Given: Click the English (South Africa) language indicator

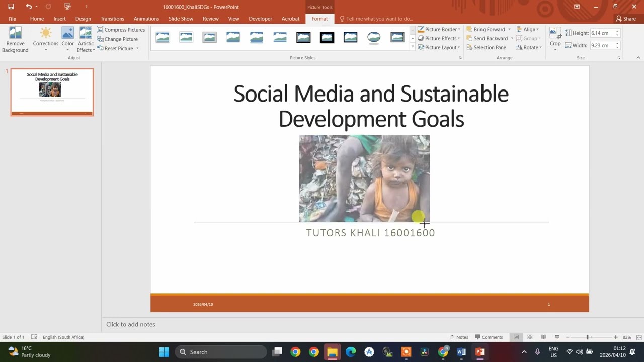Looking at the screenshot, I should pyautogui.click(x=63, y=337).
